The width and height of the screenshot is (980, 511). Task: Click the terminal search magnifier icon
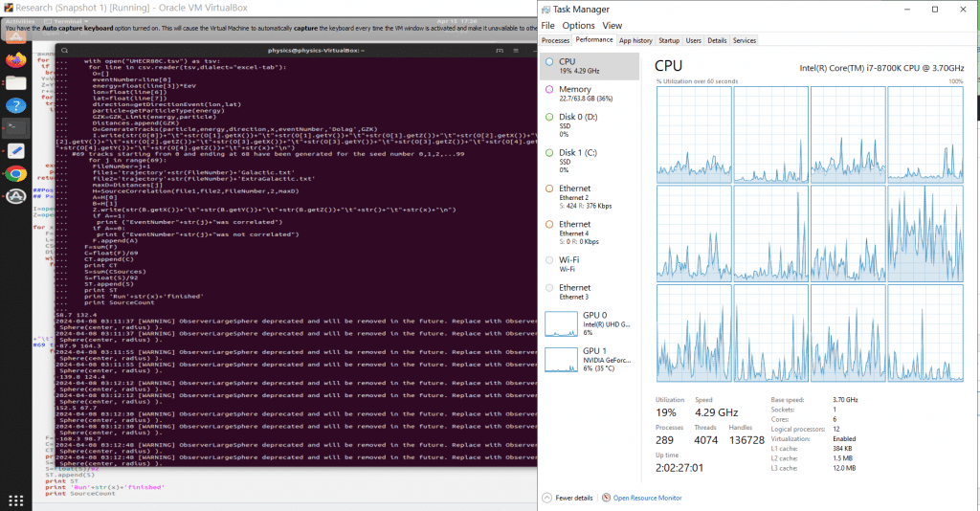pyautogui.click(x=64, y=50)
